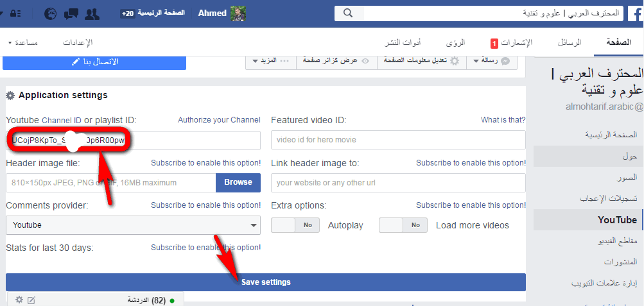Expand the رسالة message button dropdown
The width and height of the screenshot is (644, 306).
coord(476,61)
